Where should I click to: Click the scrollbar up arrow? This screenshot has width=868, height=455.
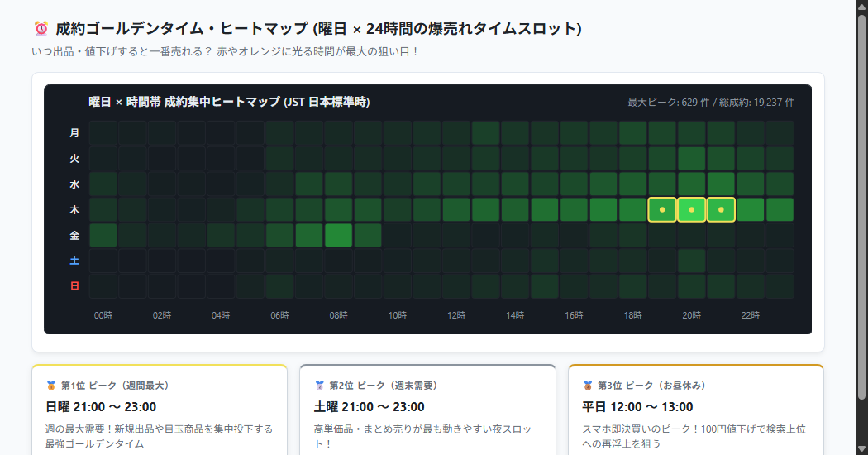(861, 6)
